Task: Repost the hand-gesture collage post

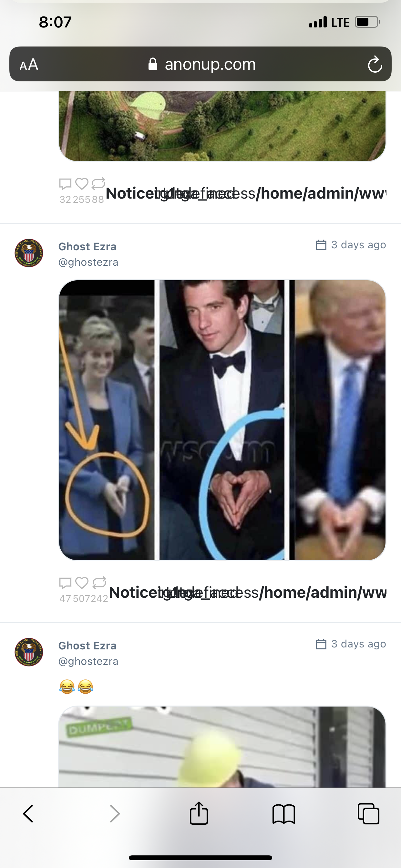Action: click(99, 582)
